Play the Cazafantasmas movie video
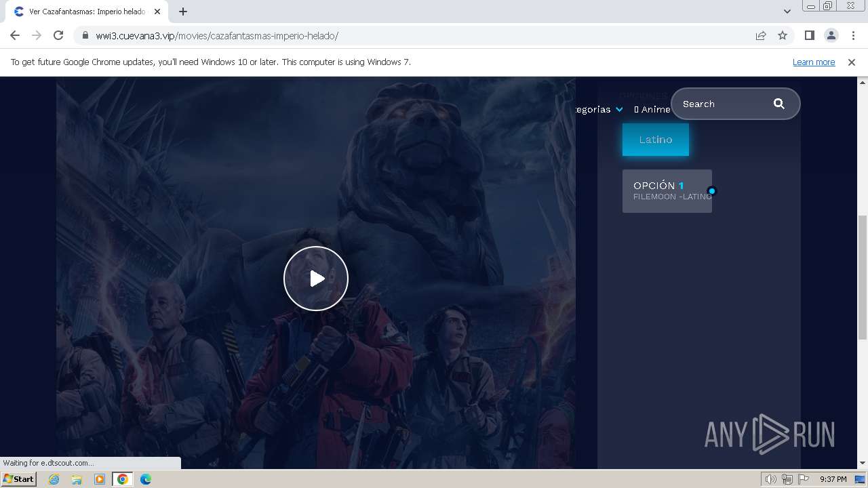The height and width of the screenshot is (488, 868). coord(316,279)
